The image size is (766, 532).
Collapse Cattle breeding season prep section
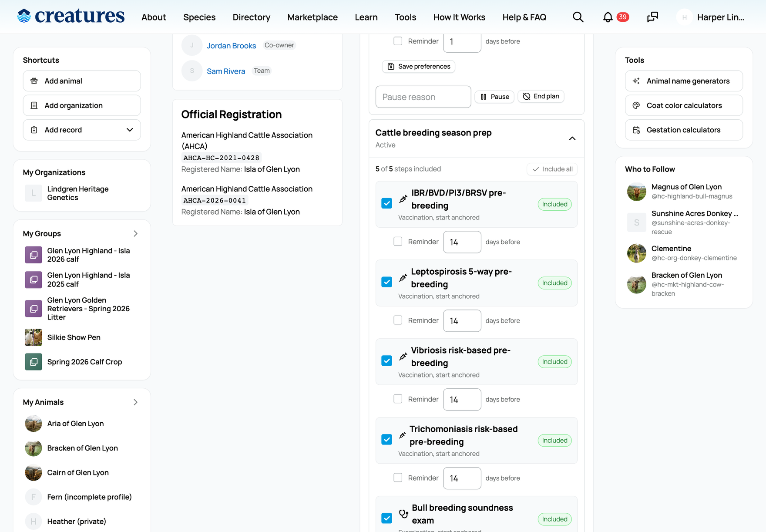click(572, 138)
